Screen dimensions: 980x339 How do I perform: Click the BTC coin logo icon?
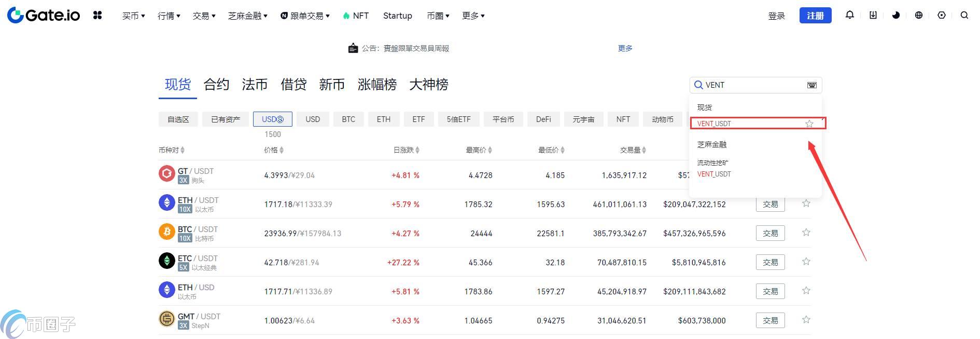(x=167, y=232)
